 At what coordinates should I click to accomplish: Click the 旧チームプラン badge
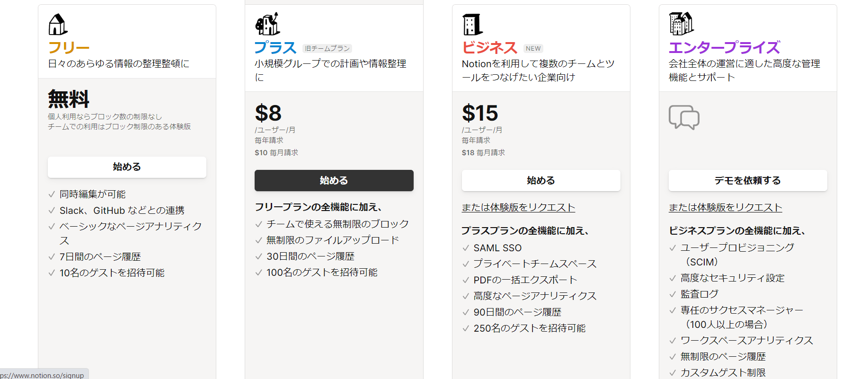coord(328,48)
